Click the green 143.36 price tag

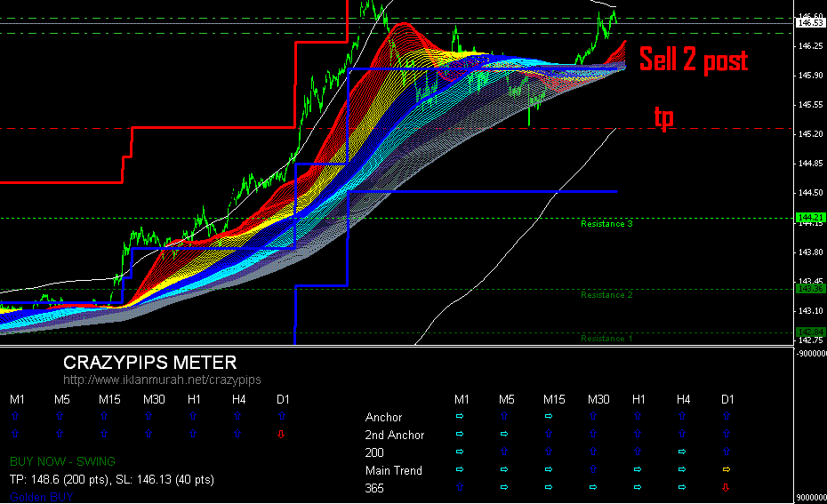pos(811,288)
